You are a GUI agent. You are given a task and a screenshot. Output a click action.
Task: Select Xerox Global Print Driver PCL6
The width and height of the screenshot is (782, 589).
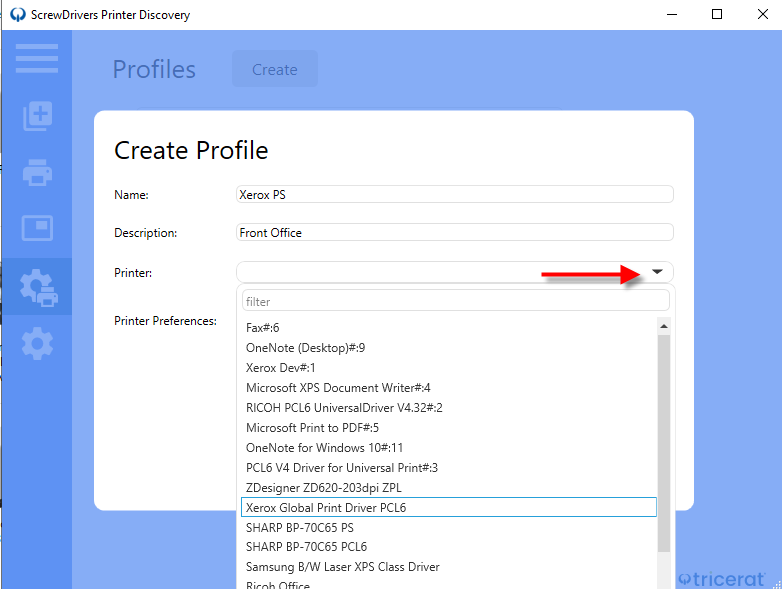click(x=449, y=507)
